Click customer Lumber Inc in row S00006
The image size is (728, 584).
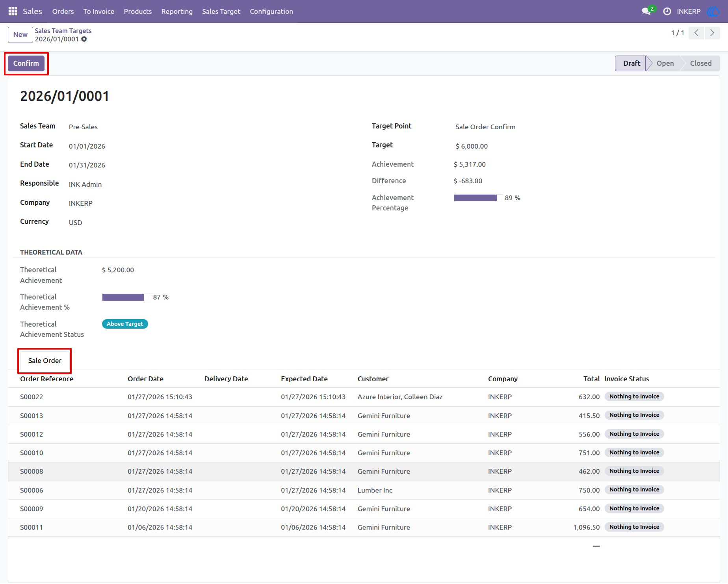[x=375, y=490]
